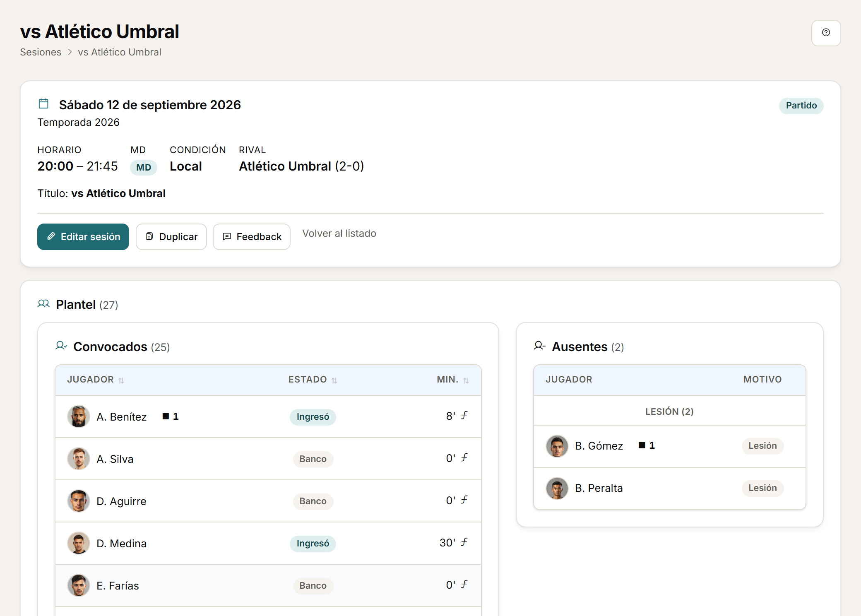Click the function icon in A. Benítez row

point(464,415)
